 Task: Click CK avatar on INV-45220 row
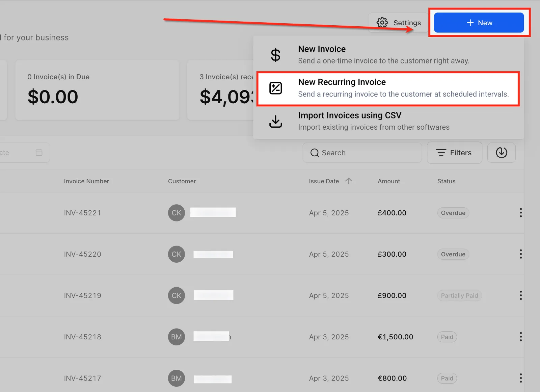tap(177, 254)
